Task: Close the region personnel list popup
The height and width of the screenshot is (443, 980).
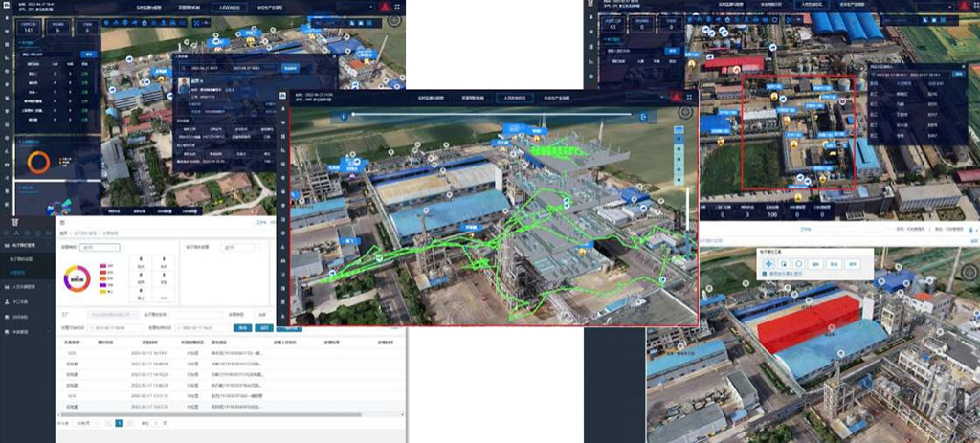Action: point(963,66)
